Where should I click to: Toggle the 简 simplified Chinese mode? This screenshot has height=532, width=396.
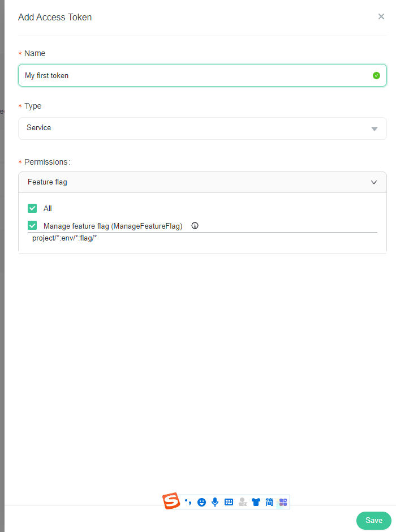click(x=269, y=502)
